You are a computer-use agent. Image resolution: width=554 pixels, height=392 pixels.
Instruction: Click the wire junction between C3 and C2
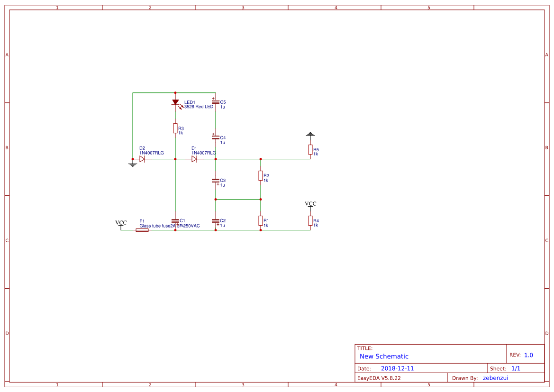click(216, 200)
